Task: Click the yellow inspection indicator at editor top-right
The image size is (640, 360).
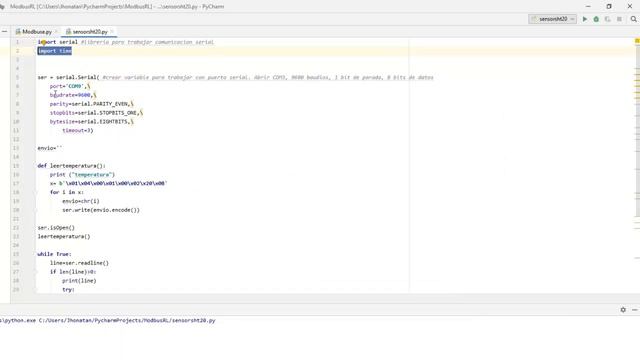Action: pyautogui.click(x=637, y=41)
